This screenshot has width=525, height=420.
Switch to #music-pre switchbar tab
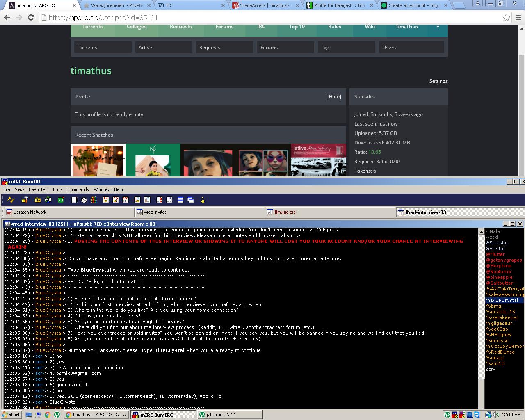(330, 212)
